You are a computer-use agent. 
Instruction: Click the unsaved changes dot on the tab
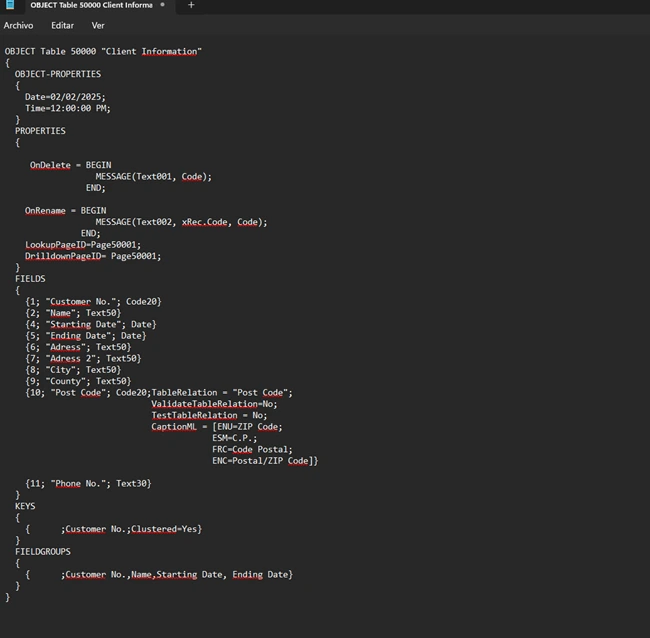click(162, 5)
